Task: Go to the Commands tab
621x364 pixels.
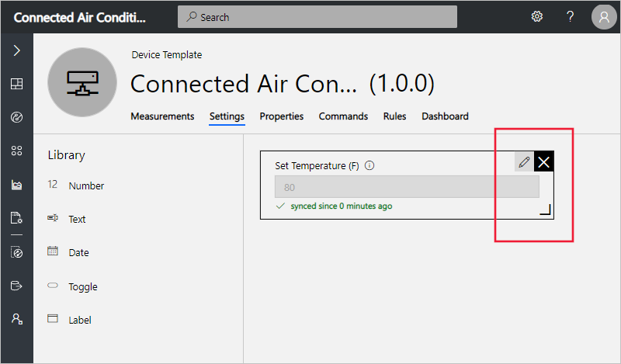Action: click(x=343, y=116)
